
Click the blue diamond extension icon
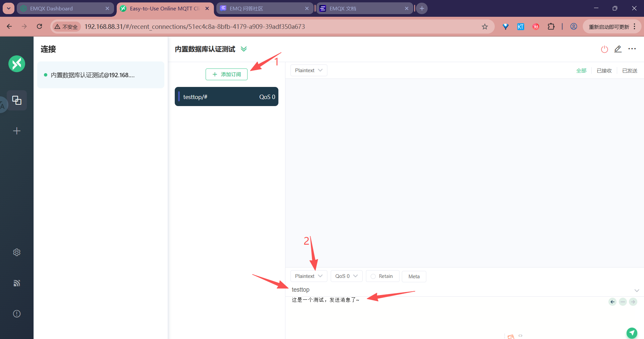tap(505, 27)
